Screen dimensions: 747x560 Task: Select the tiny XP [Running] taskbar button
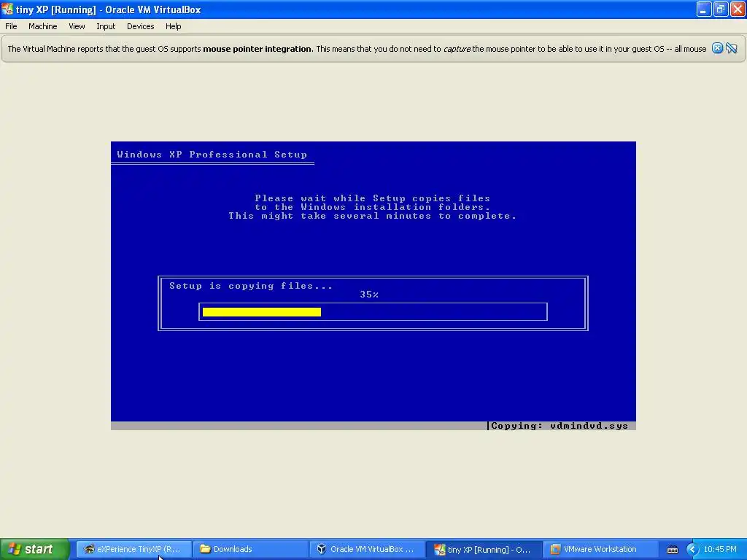pos(484,549)
